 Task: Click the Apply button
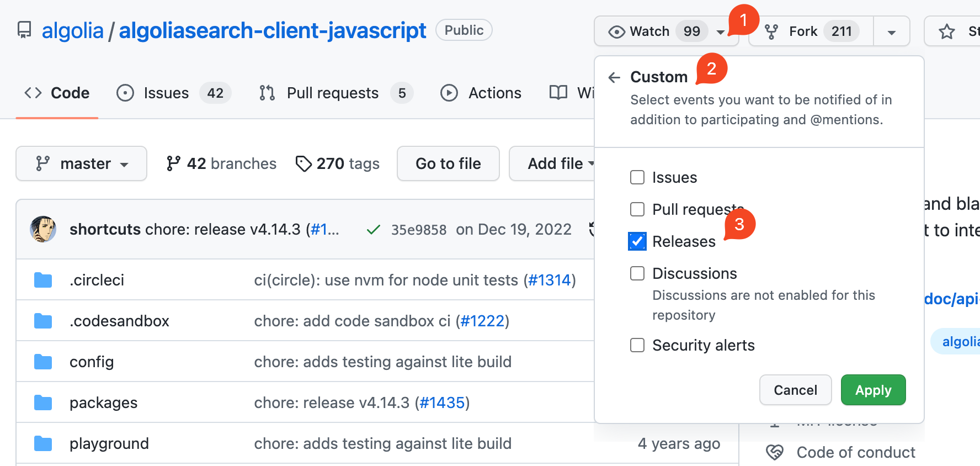click(873, 390)
